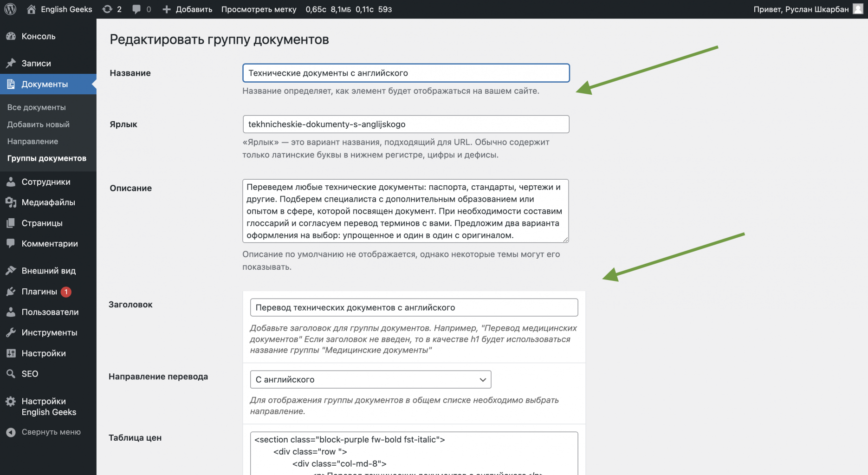
Task: Click the Название field label
Action: [x=130, y=73]
